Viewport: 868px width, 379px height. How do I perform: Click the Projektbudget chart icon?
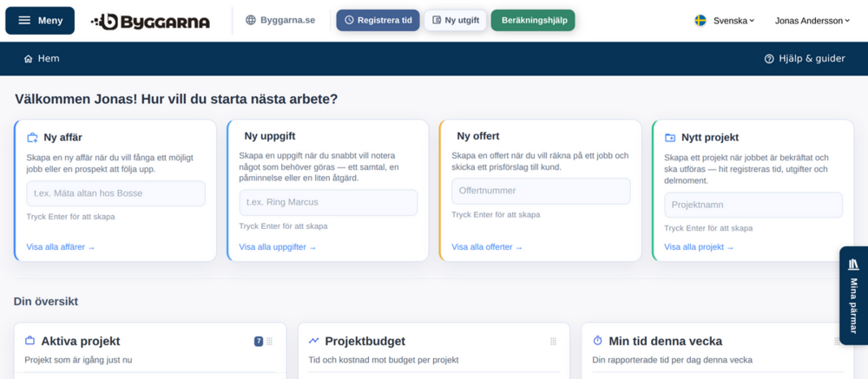point(314,341)
